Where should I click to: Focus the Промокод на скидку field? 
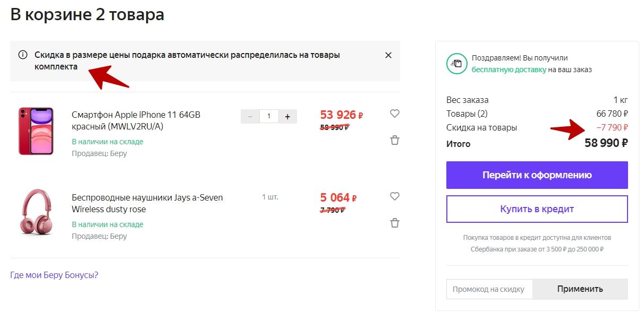489,289
